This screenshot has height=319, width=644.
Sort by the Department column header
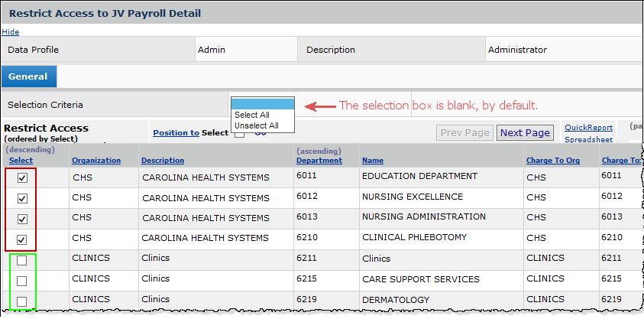pos(319,161)
